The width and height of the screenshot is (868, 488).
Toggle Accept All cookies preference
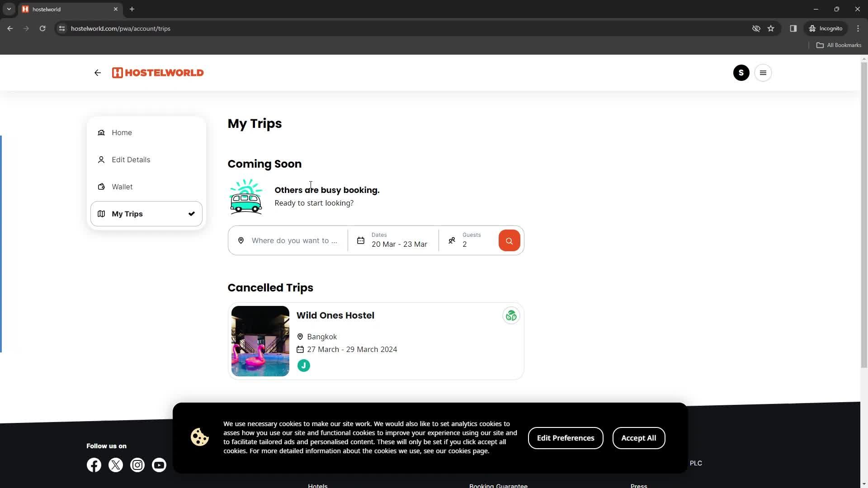[x=638, y=437]
